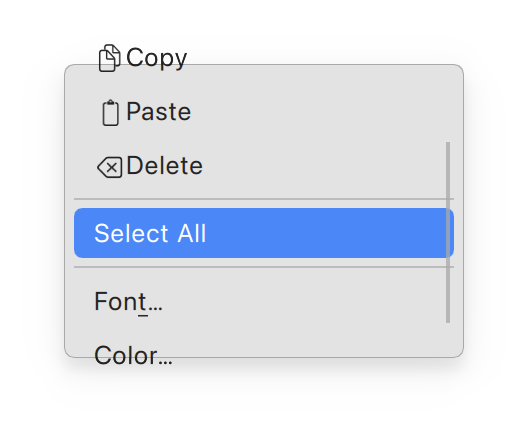
Task: Click the X inside the Delete icon
Action: [x=113, y=167]
